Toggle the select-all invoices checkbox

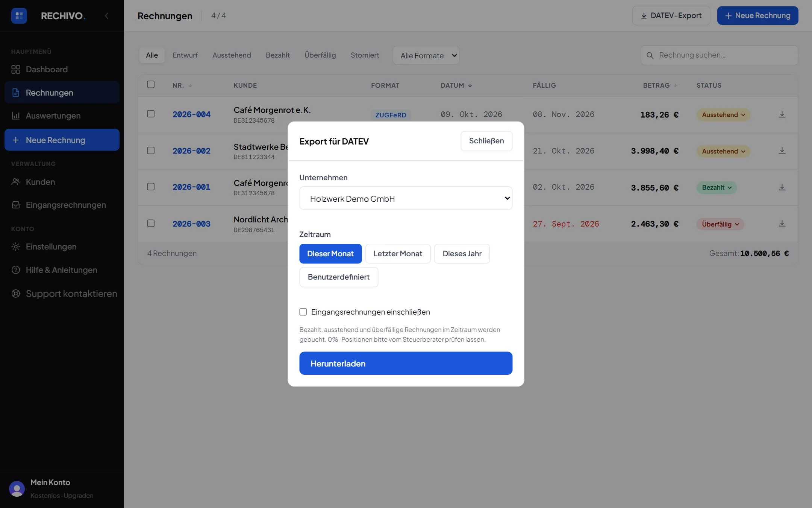click(x=151, y=85)
